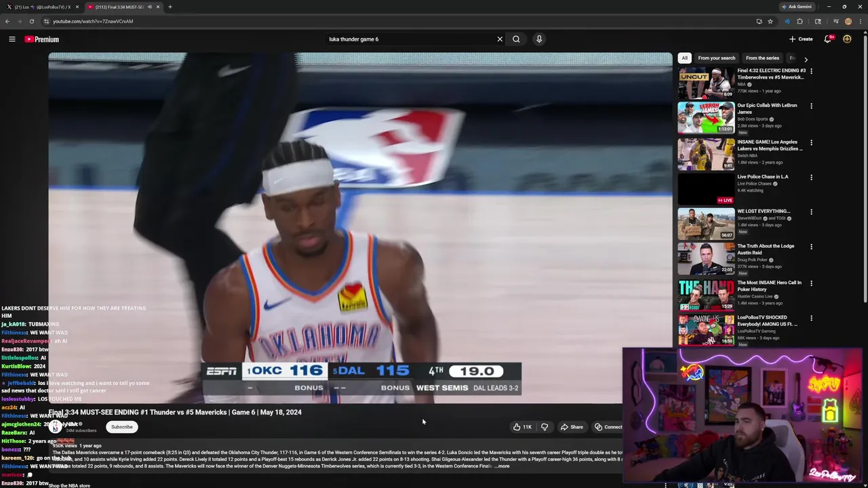Install app icon in address bar
The image size is (868, 488).
[759, 21]
